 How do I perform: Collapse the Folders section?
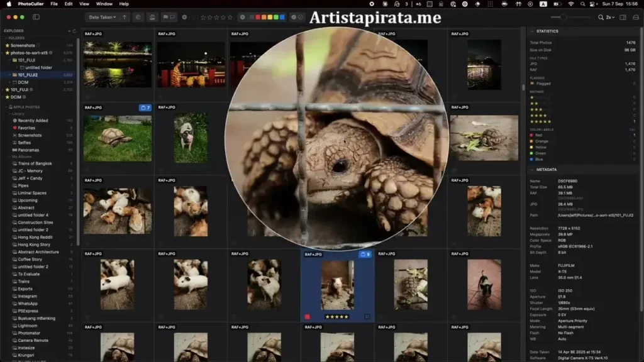tap(6, 38)
